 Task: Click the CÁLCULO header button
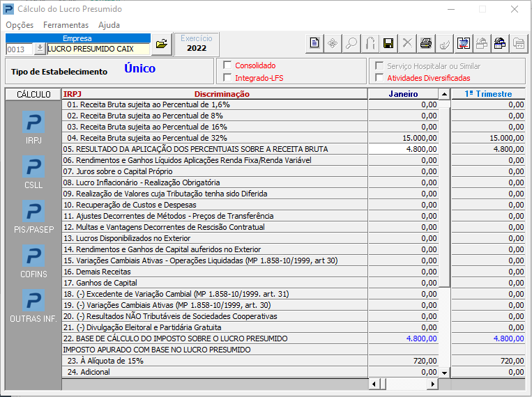point(33,94)
